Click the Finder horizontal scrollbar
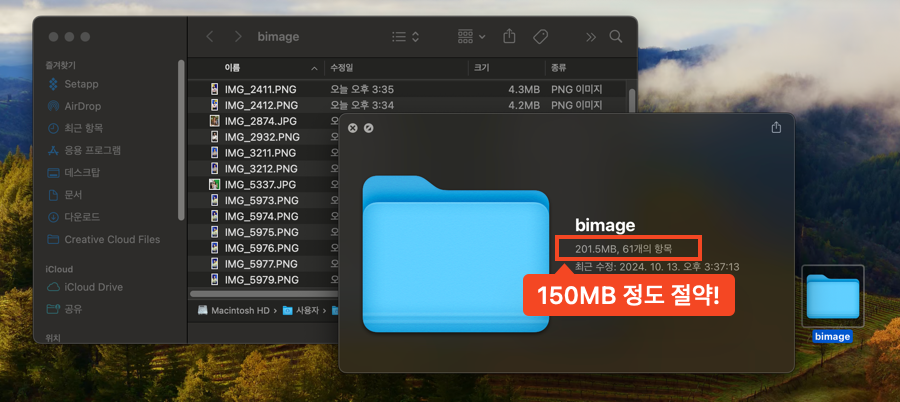900x402 pixels. coord(264,294)
